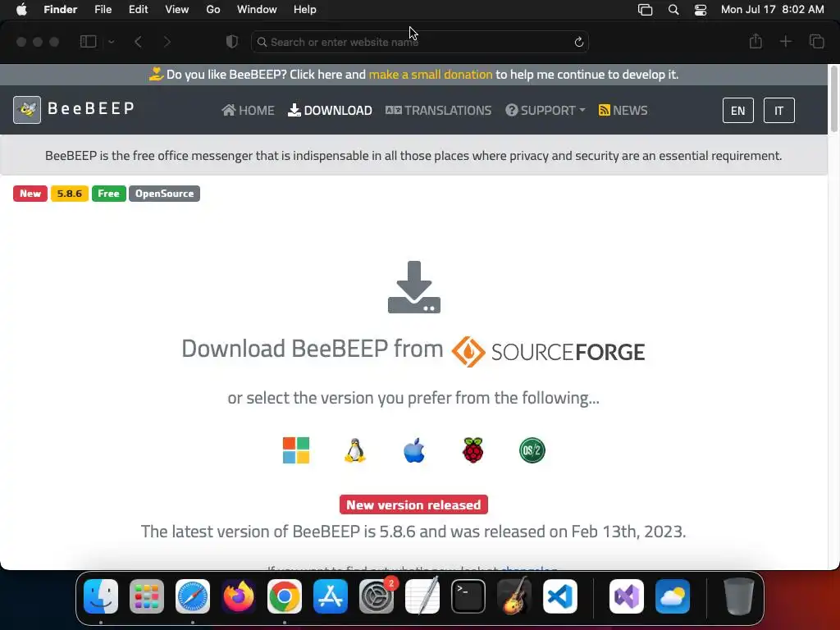Open the SourceForge logo link
Screen dimensions: 840x630
click(548, 352)
